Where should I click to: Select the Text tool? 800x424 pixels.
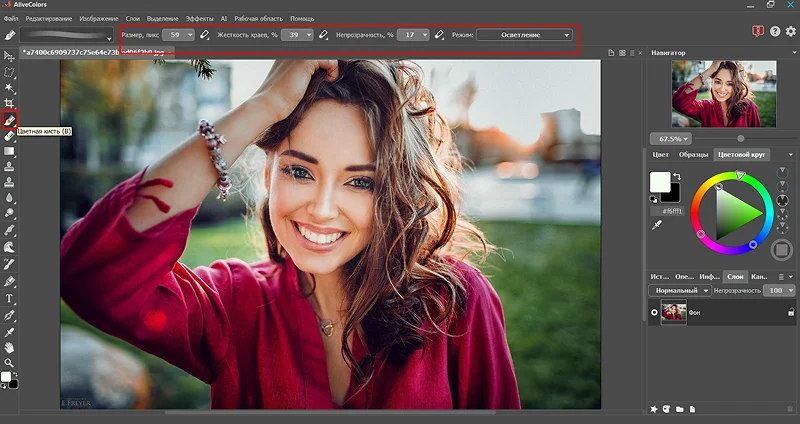coord(9,298)
